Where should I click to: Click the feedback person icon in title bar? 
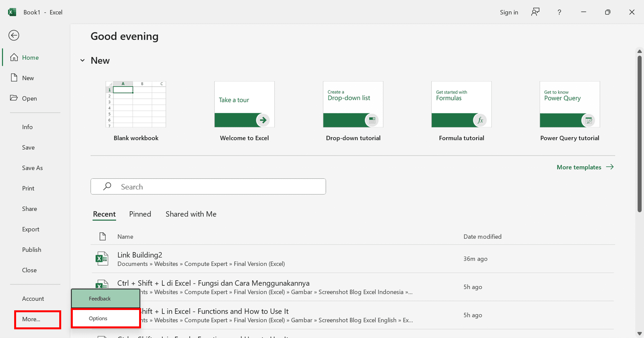(x=535, y=12)
